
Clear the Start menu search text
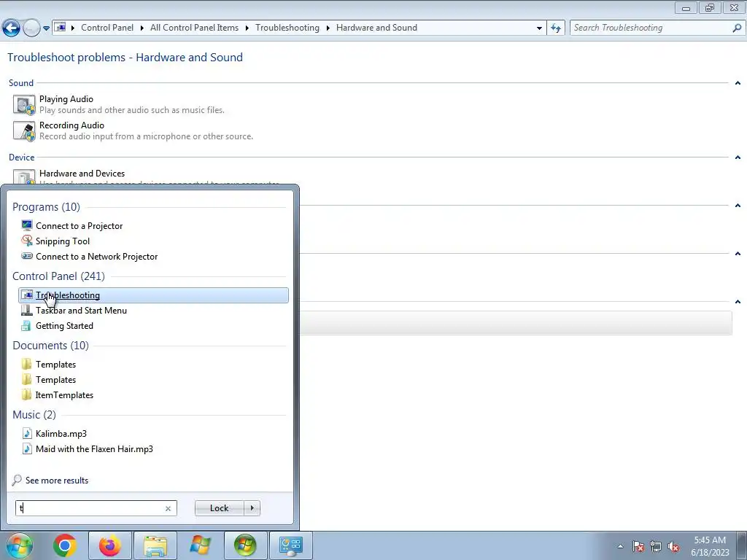169,508
